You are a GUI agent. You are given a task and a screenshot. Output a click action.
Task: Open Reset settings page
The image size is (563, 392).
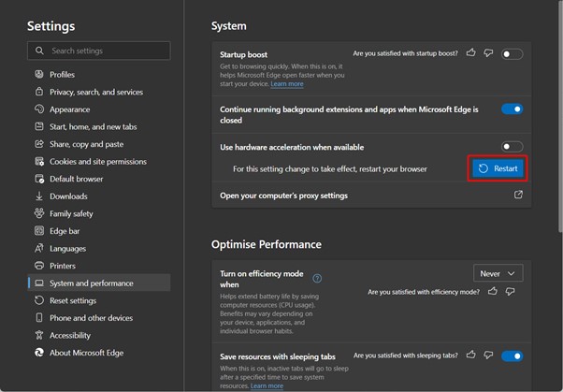[x=99, y=300]
